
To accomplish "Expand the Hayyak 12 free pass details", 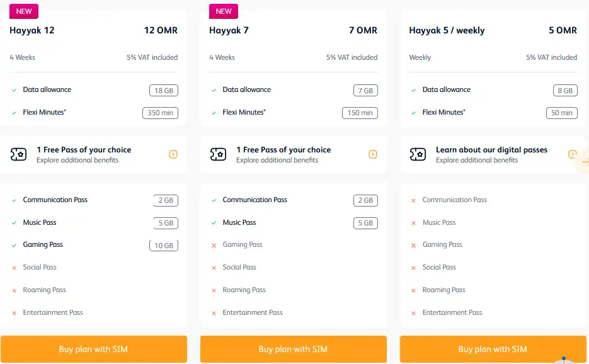I will (173, 154).
